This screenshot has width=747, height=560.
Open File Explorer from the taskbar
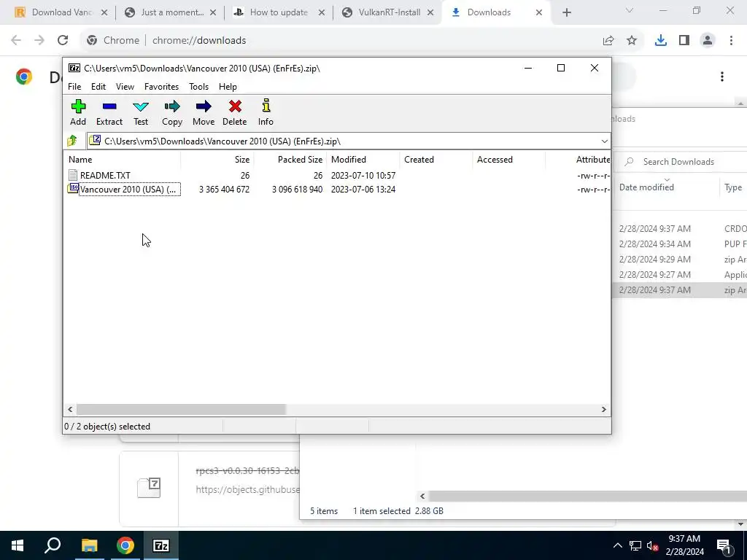point(89,545)
